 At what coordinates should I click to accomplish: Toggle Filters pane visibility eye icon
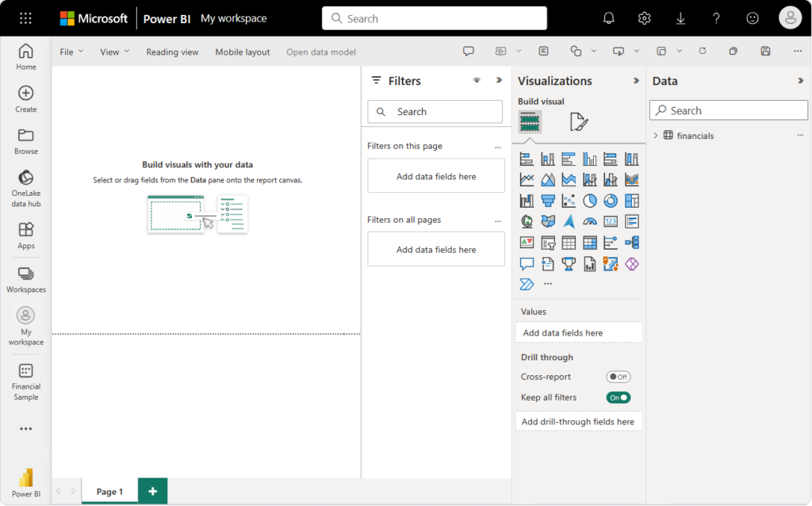[x=477, y=80]
